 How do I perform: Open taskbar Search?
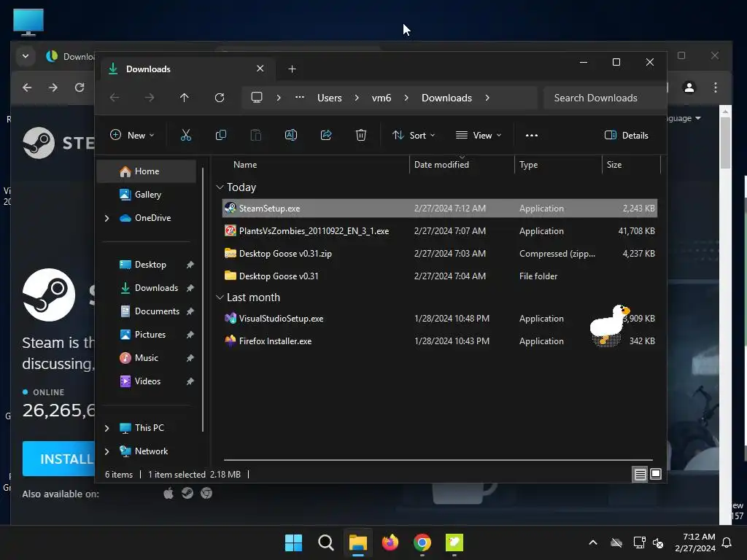(x=326, y=542)
